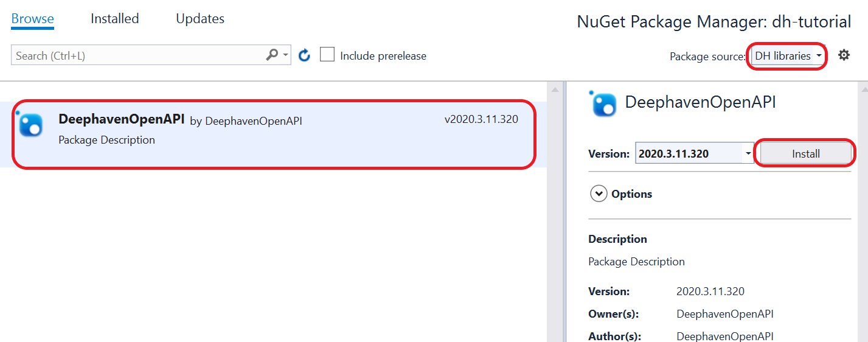Expand the Options section chevron

[599, 194]
